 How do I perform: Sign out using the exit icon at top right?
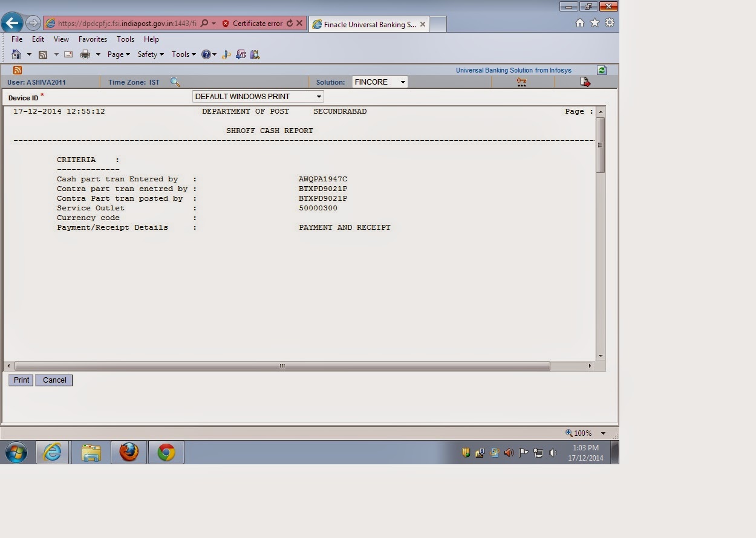(x=584, y=82)
